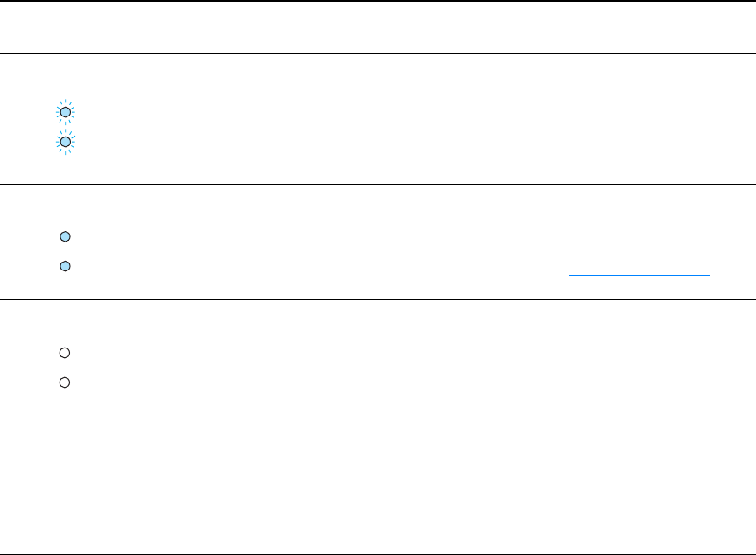Click the upper unlit white light icon
The image size is (756, 555).
64,353
